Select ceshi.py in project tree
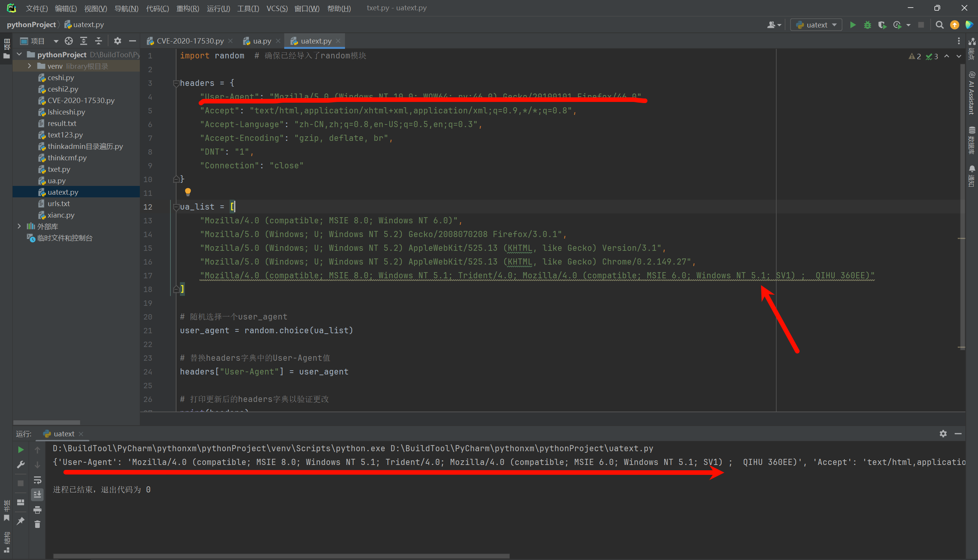This screenshot has height=560, width=978. [60, 77]
